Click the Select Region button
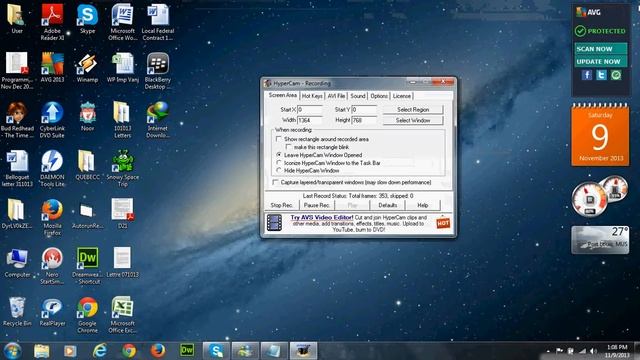The image size is (640, 360). (x=413, y=109)
